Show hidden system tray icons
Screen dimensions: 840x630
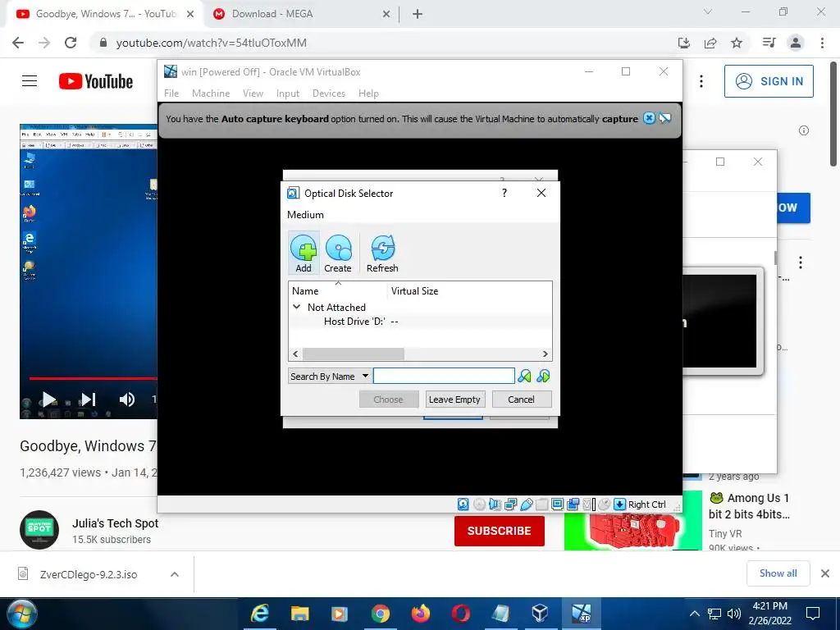[x=694, y=614]
